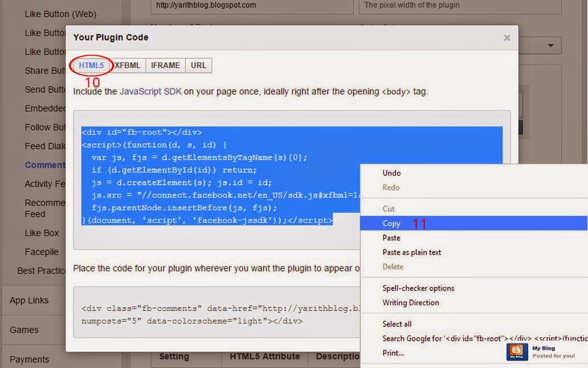Switch to the XFBML tab
The width and height of the screenshot is (588, 368).
128,65
